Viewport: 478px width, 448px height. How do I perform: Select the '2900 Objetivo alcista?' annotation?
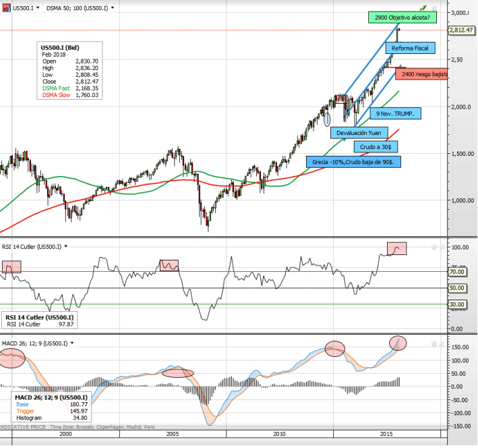click(x=402, y=18)
